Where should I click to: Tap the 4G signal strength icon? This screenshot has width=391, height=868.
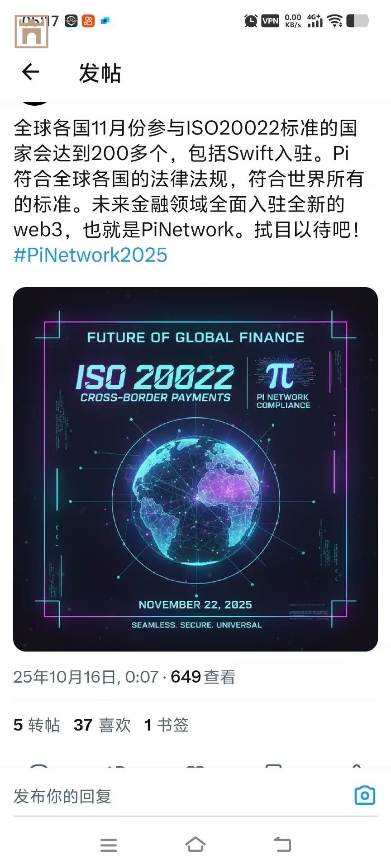point(315,21)
